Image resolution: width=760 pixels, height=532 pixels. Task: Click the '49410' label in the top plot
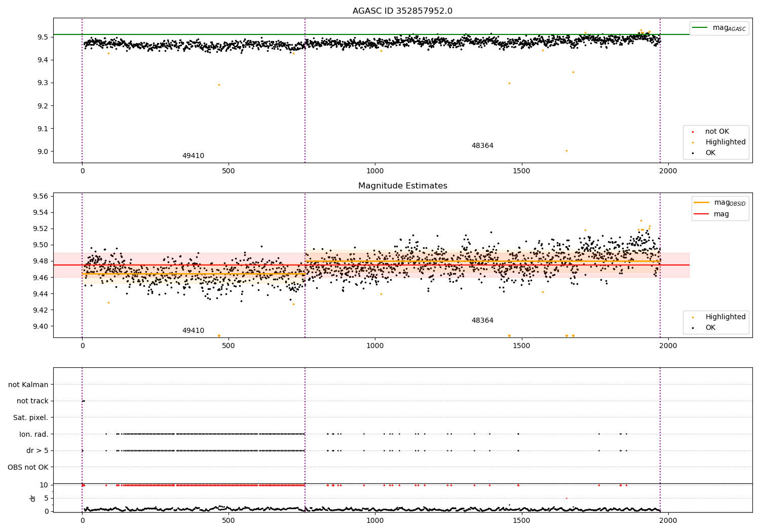click(193, 156)
